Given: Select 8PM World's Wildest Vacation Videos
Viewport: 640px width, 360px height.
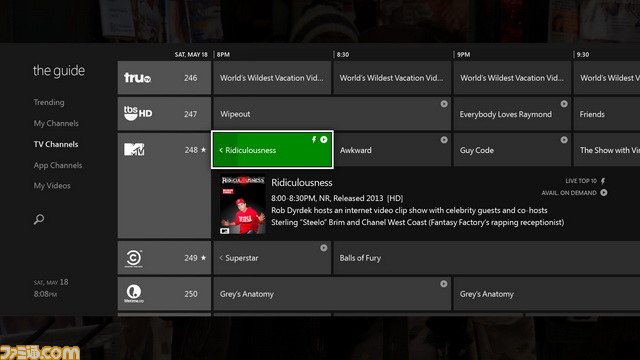Looking at the screenshot, I should pyautogui.click(x=272, y=78).
